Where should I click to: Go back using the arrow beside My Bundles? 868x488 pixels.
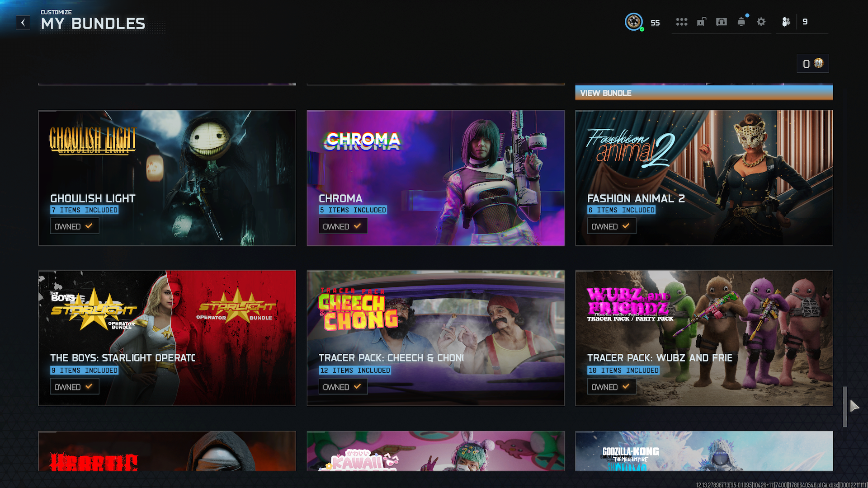pos(23,23)
